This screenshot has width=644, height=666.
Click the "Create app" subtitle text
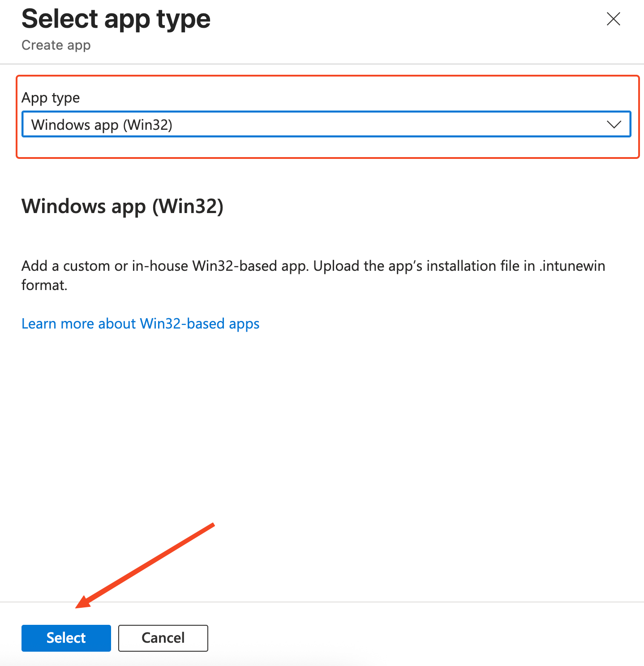[x=56, y=45]
